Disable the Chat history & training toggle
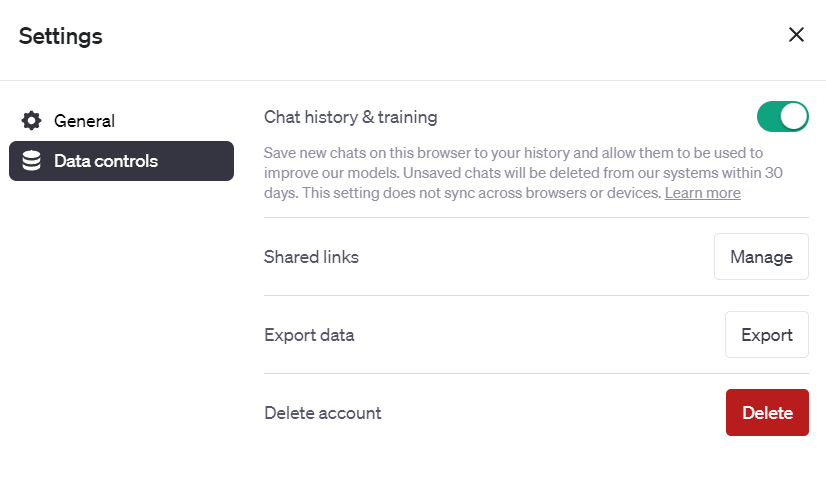The width and height of the screenshot is (826, 484). coord(782,116)
